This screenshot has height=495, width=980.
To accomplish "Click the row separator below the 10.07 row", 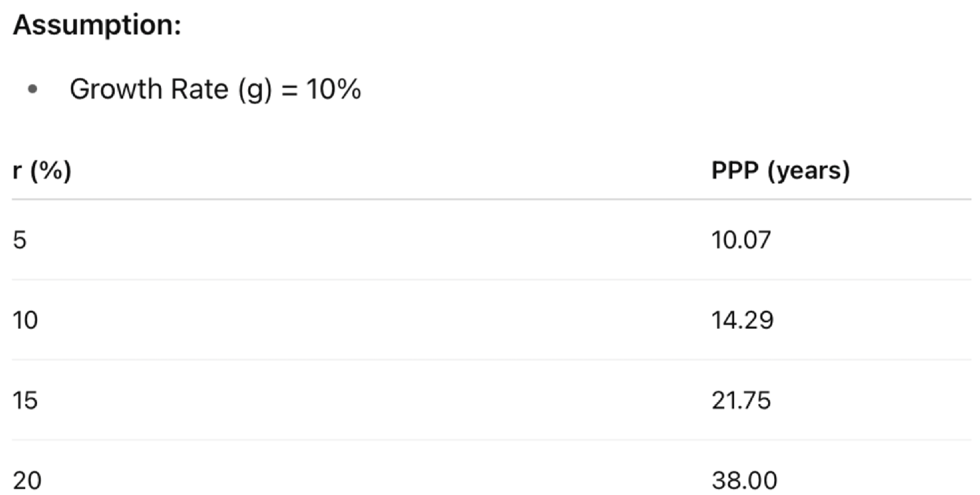I will (x=490, y=279).
